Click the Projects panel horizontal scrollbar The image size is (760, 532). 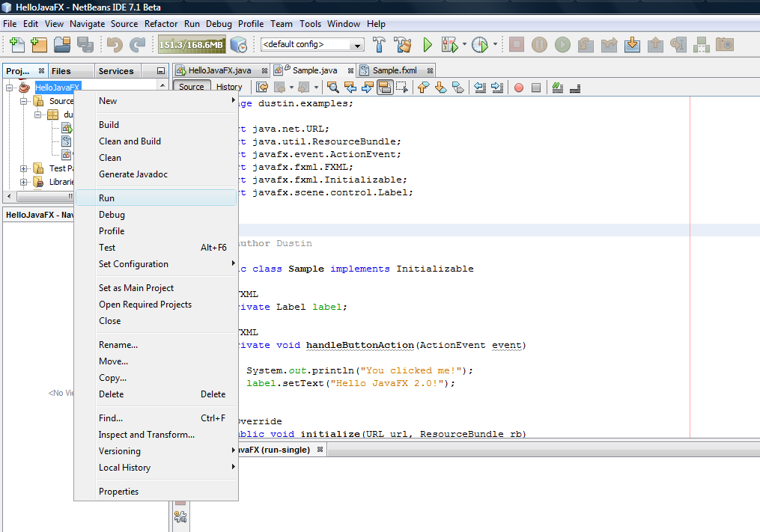(44, 196)
